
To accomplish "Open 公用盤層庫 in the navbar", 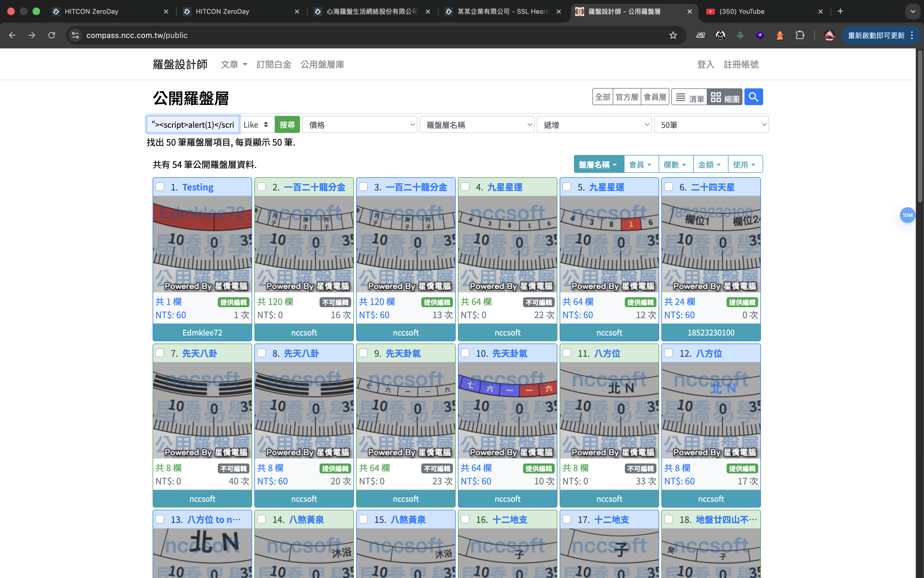I will [x=322, y=64].
